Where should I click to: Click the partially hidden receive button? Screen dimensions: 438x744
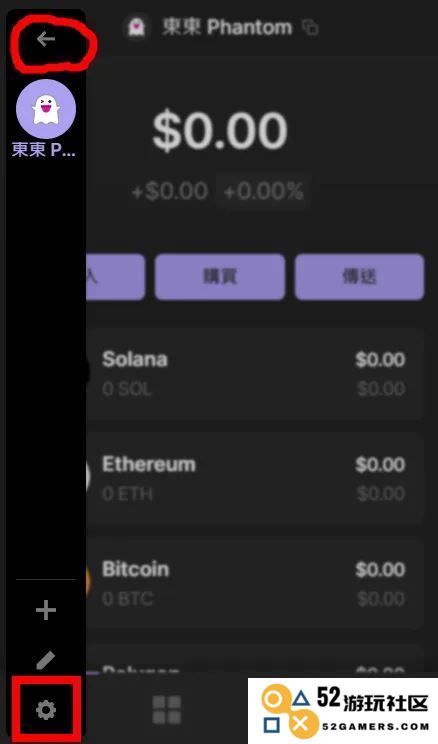(115, 277)
